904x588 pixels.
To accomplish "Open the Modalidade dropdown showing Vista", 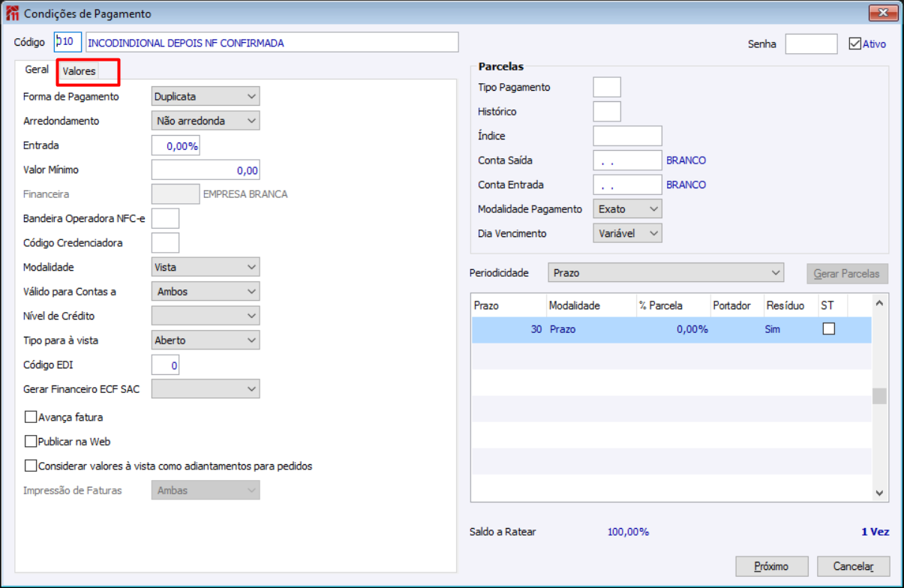I will pos(206,267).
